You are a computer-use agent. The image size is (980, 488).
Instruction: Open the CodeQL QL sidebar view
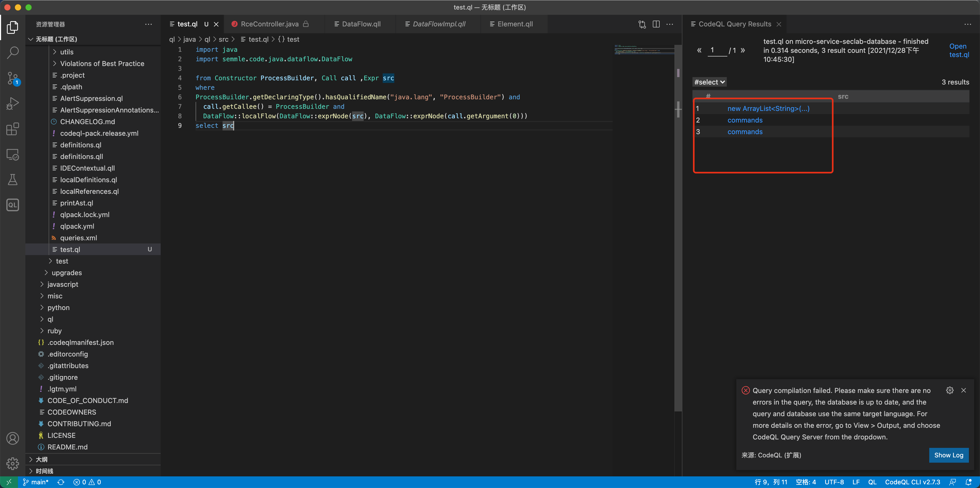[x=13, y=205]
